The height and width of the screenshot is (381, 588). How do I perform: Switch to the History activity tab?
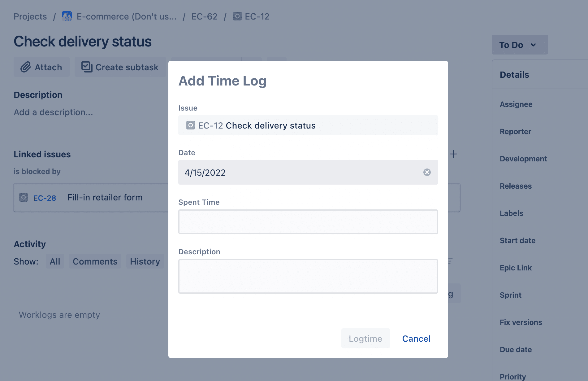coord(145,261)
